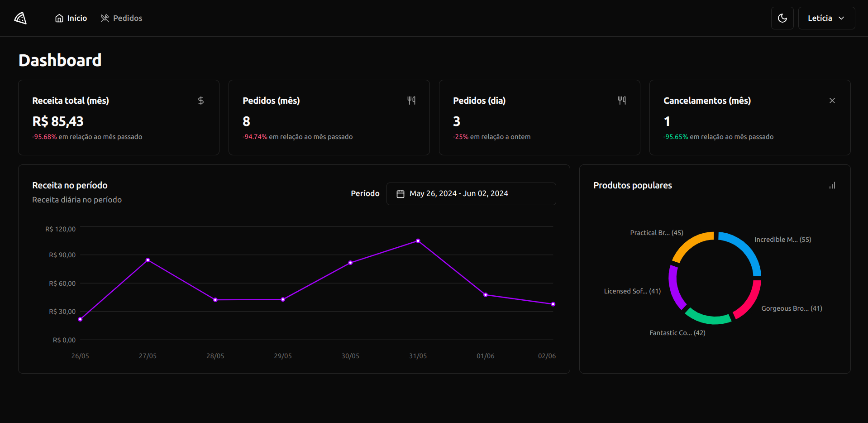Screen dimensions: 868x423
Task: Select the 28/05 data point on the chart
Action: tap(215, 300)
